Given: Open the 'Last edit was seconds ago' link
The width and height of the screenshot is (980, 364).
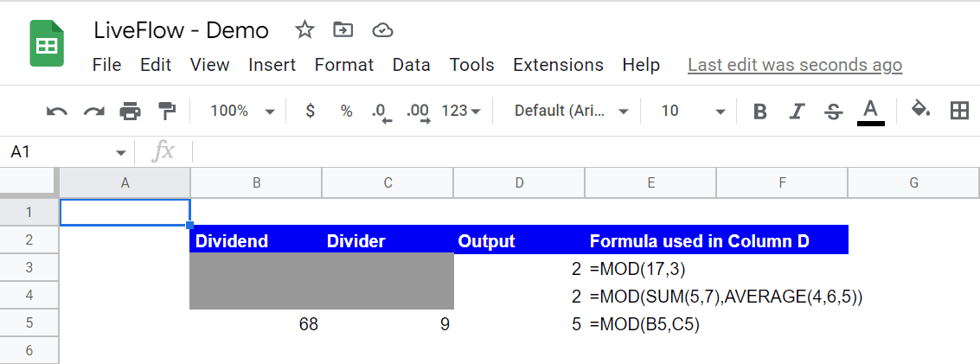Looking at the screenshot, I should pos(795,65).
